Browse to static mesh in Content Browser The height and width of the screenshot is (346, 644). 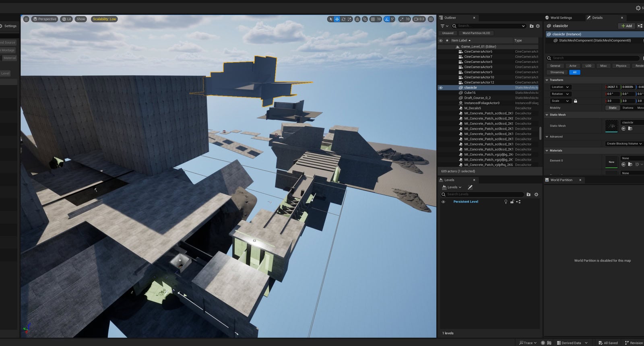[x=630, y=129]
